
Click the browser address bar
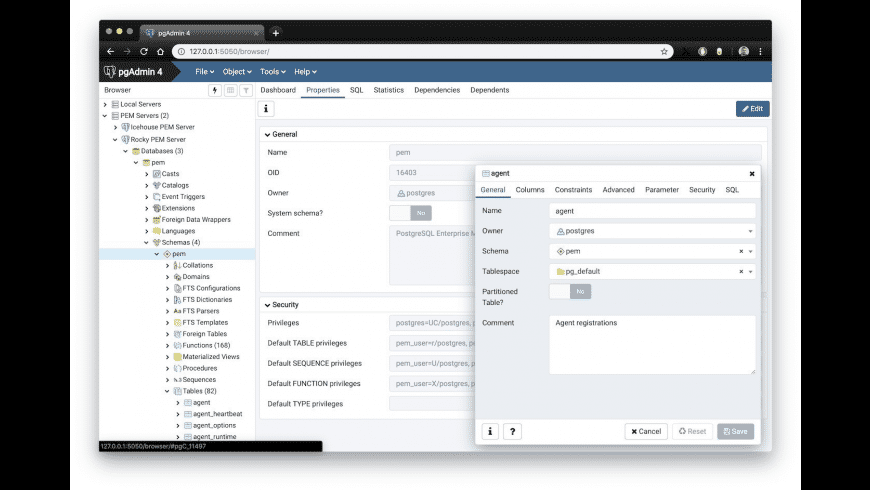[x=422, y=52]
